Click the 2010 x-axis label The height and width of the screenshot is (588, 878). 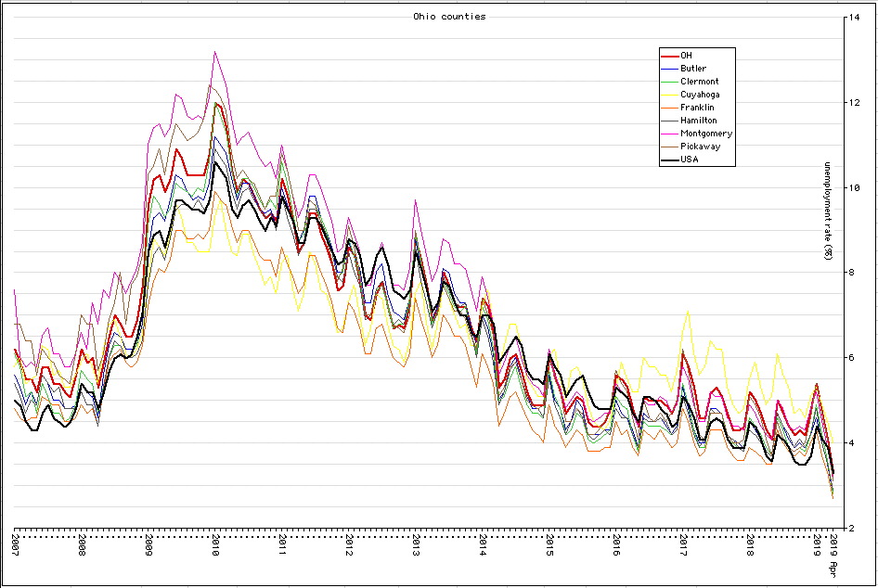(215, 545)
